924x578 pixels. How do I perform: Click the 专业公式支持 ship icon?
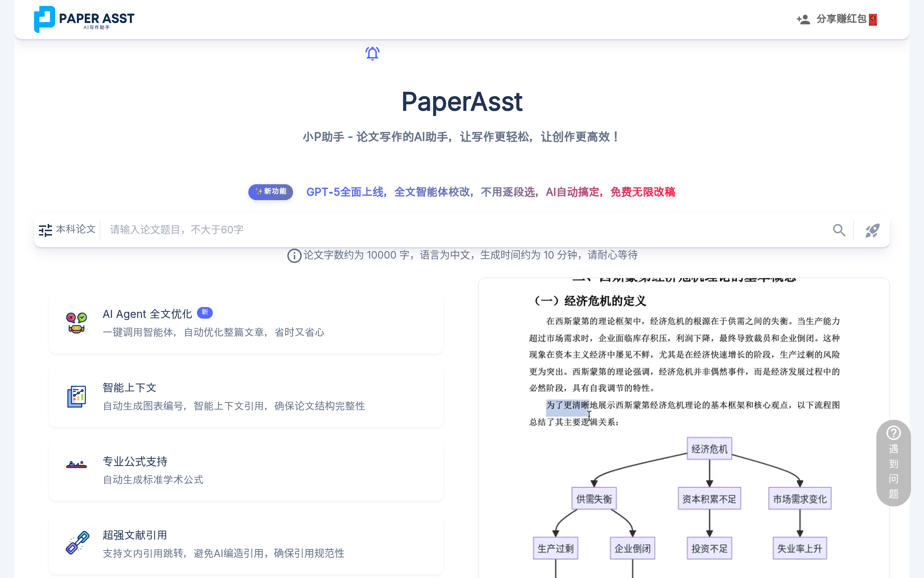tap(77, 465)
